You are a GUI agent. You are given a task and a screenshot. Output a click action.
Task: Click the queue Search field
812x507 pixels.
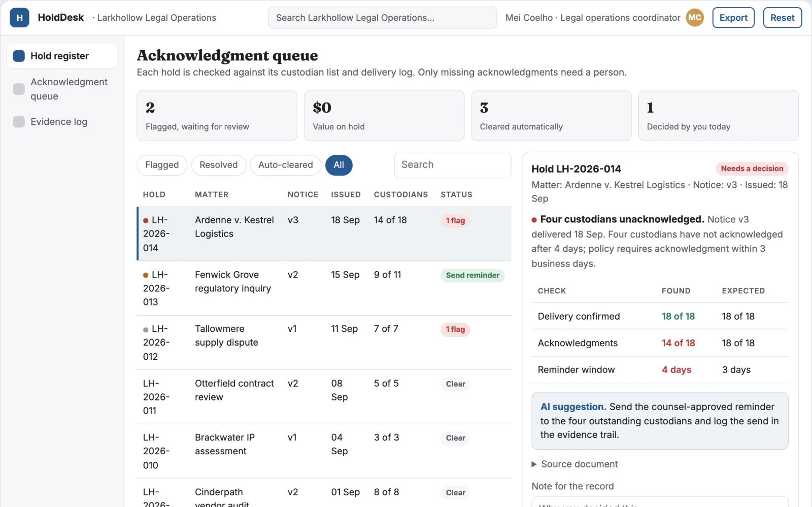pyautogui.click(x=452, y=165)
